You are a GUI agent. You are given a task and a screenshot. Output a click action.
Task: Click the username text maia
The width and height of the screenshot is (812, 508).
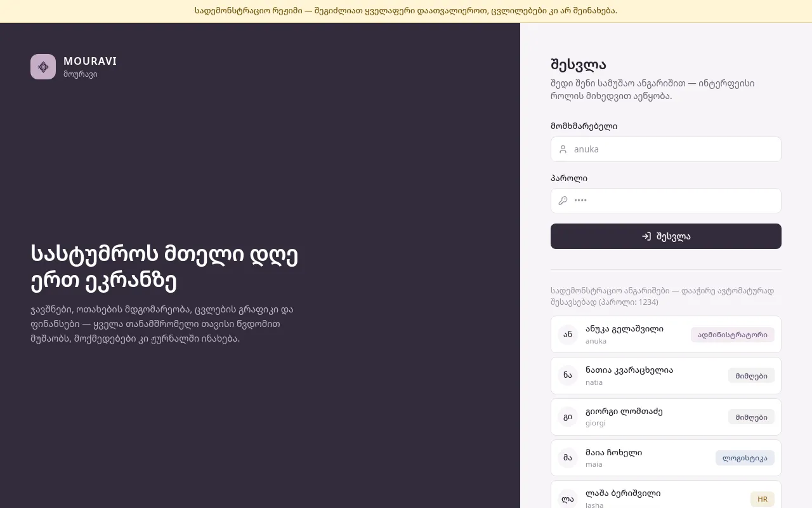594,464
